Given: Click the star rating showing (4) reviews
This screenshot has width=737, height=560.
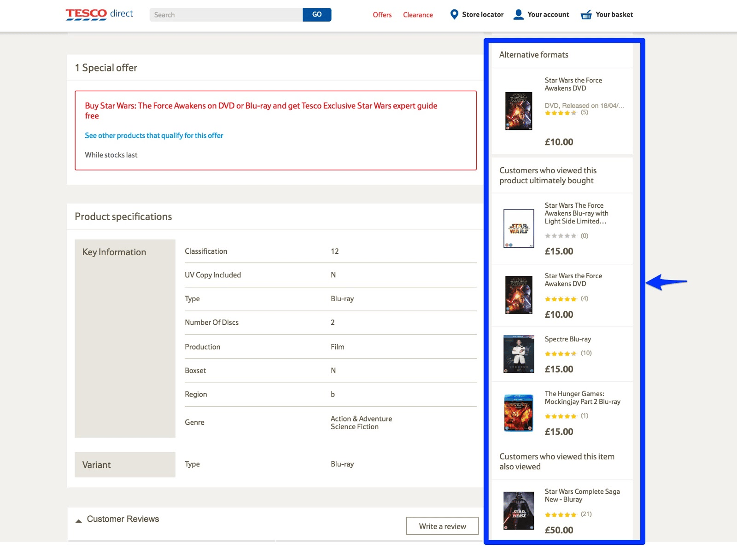Looking at the screenshot, I should click(x=561, y=299).
